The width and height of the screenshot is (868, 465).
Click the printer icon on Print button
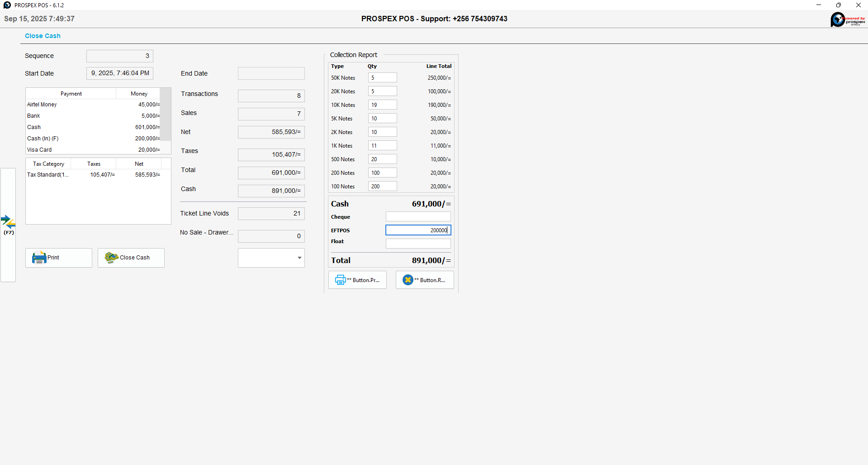[39, 258]
